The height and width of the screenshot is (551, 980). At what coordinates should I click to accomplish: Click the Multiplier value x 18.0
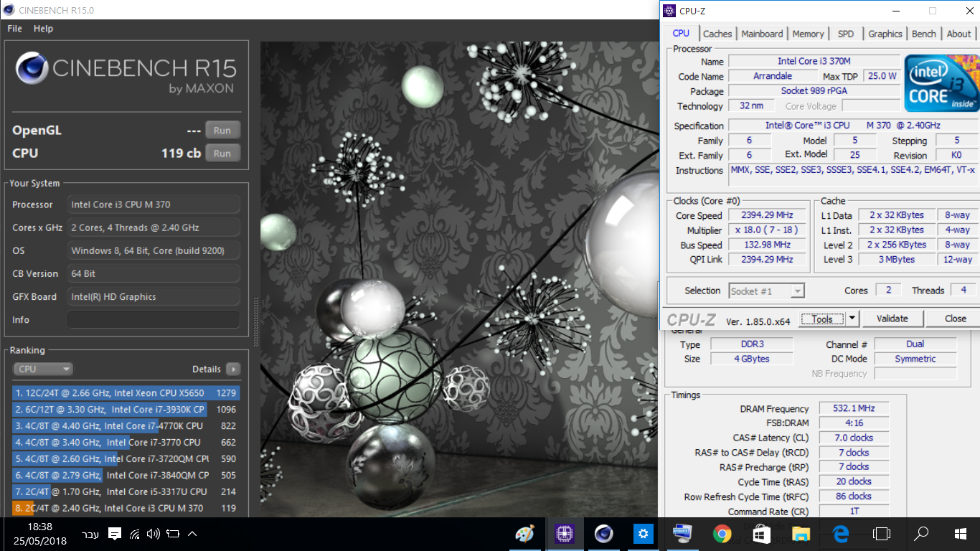pyautogui.click(x=767, y=230)
